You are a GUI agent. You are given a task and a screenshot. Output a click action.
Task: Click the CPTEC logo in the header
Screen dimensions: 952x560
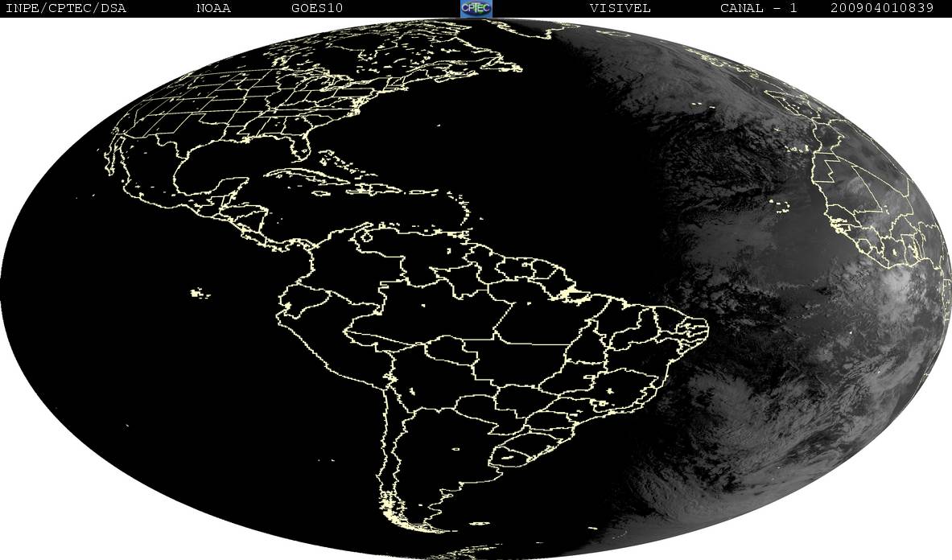point(476,8)
